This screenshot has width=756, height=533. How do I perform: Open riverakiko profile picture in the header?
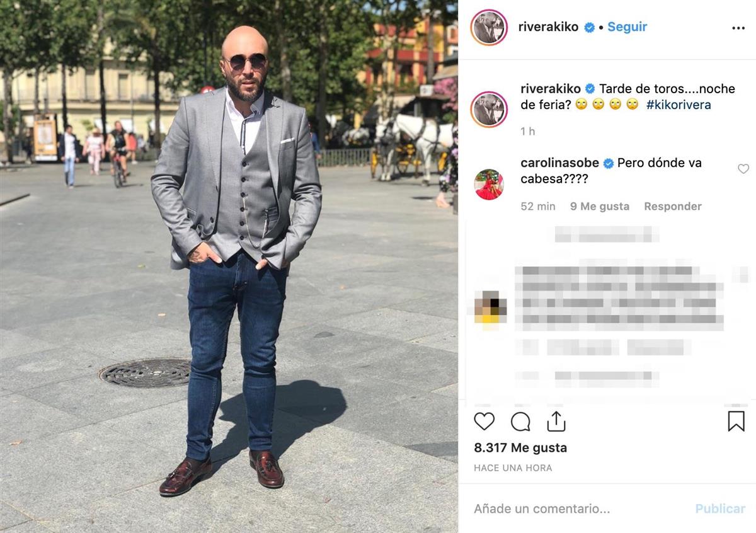(x=489, y=28)
